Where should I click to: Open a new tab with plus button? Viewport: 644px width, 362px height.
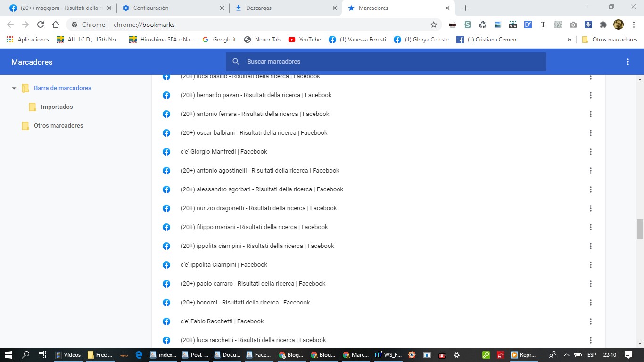tap(465, 8)
